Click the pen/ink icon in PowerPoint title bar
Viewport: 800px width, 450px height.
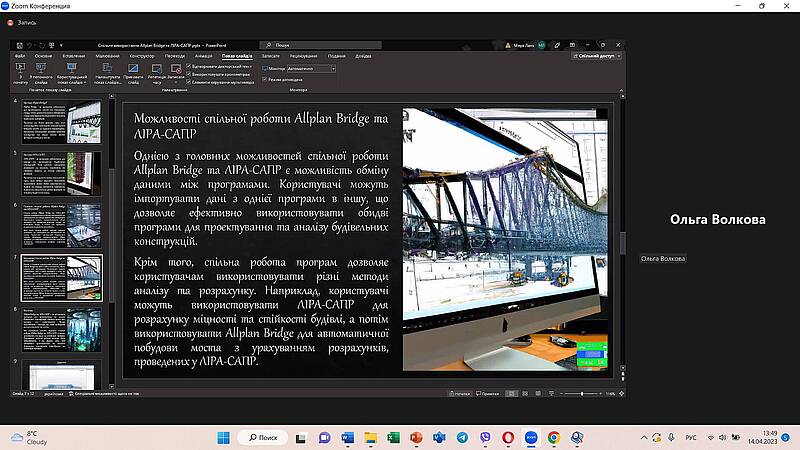tap(557, 45)
